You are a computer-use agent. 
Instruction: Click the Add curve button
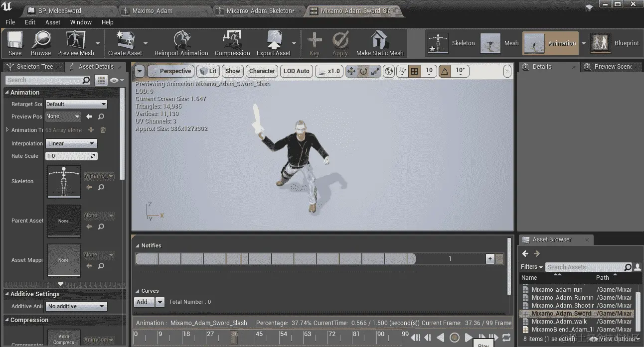(144, 302)
